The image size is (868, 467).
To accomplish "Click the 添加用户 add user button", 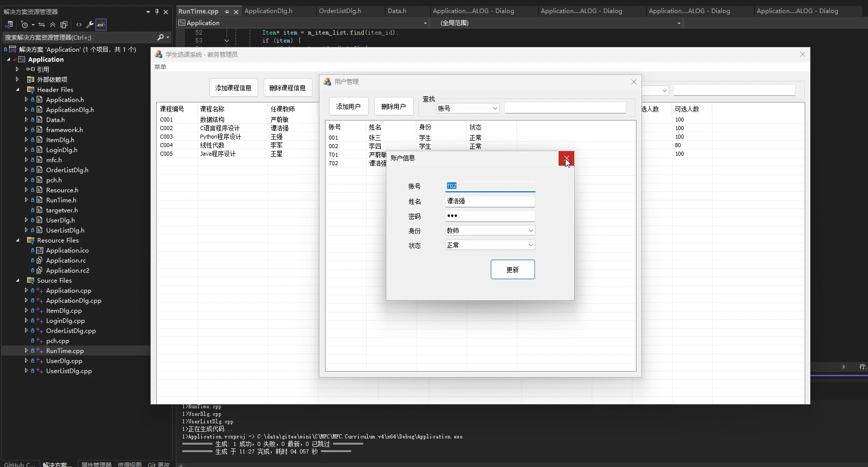I will [x=349, y=106].
